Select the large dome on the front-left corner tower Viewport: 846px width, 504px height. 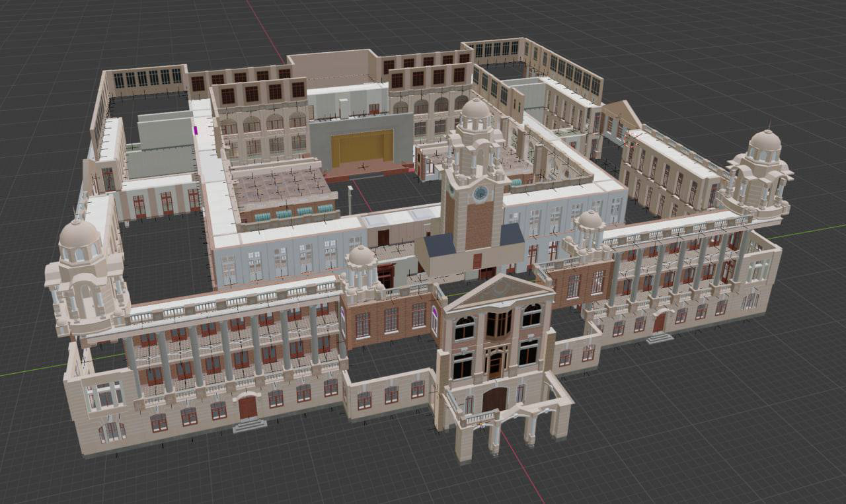pyautogui.click(x=79, y=234)
